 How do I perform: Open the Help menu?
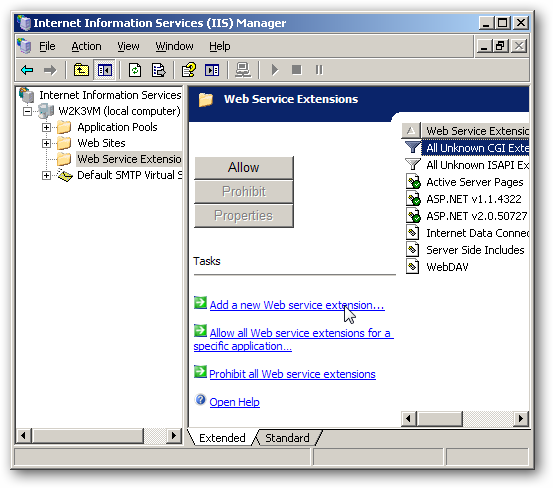(x=220, y=46)
